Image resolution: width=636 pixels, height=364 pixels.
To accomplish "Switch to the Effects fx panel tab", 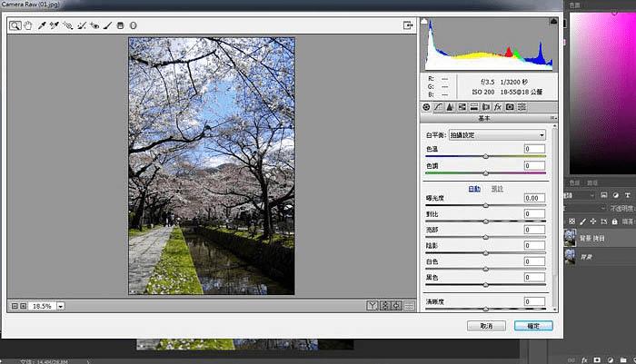I will (x=498, y=107).
